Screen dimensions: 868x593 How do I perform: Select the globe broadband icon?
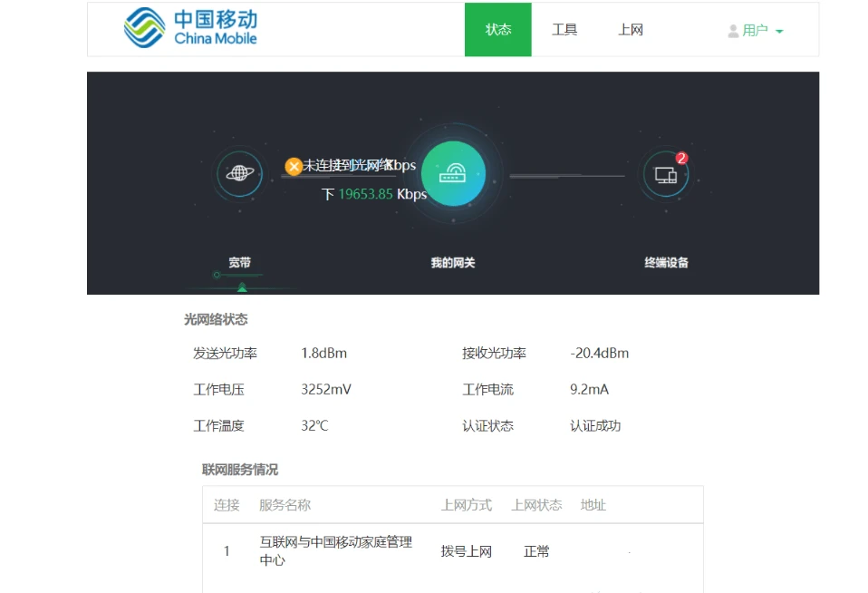coord(239,173)
